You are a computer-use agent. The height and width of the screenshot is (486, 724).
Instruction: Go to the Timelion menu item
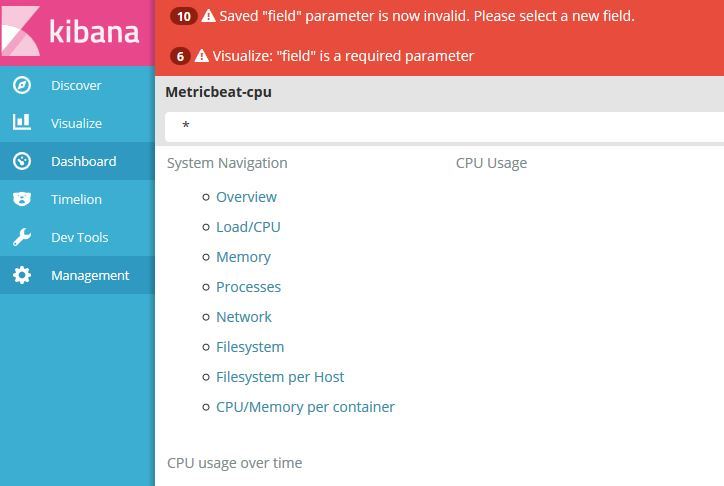pos(76,199)
